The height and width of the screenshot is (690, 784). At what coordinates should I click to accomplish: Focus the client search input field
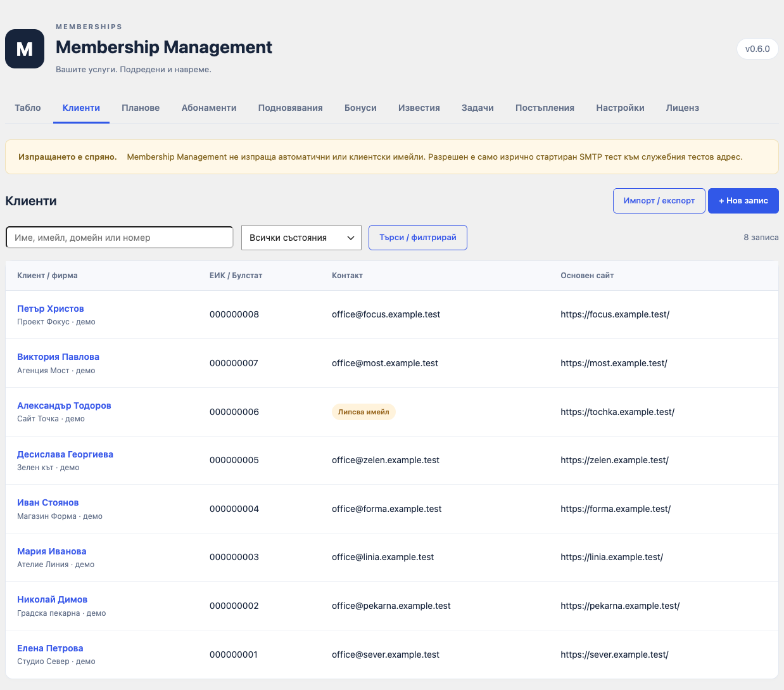[120, 238]
